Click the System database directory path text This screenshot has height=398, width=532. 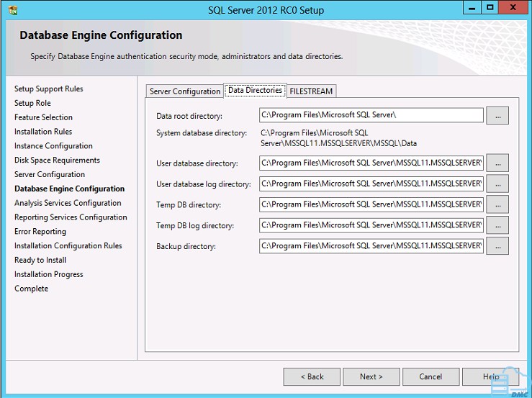(x=338, y=138)
